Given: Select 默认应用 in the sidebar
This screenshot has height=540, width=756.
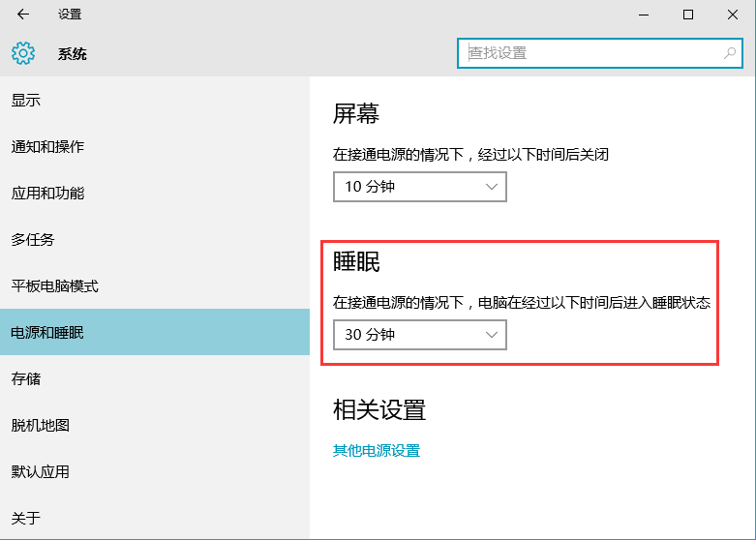Looking at the screenshot, I should click(x=40, y=472).
